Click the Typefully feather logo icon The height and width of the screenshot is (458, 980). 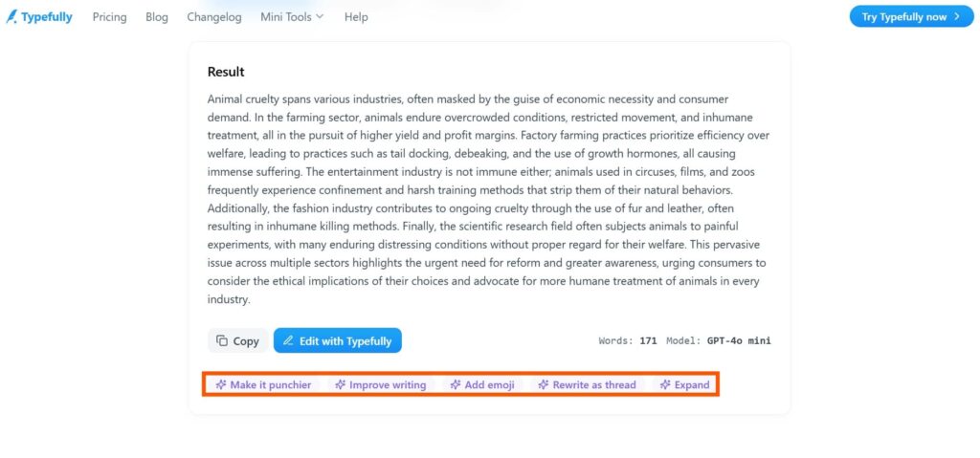coord(11,17)
